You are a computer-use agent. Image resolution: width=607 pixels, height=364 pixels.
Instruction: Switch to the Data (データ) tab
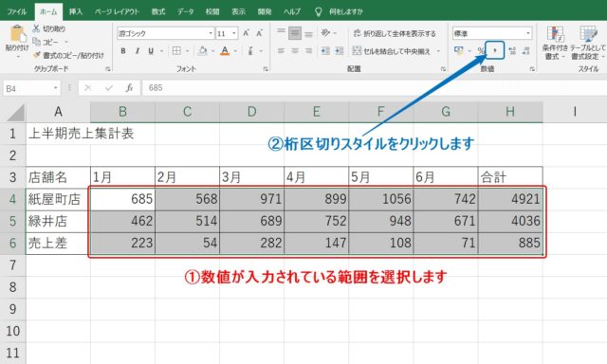[186, 11]
